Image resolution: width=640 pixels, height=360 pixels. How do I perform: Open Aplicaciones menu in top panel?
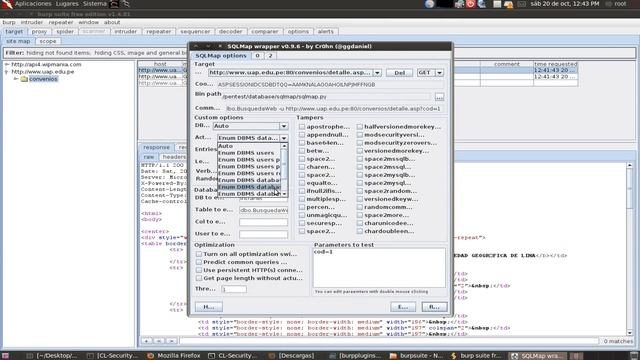(x=33, y=4)
